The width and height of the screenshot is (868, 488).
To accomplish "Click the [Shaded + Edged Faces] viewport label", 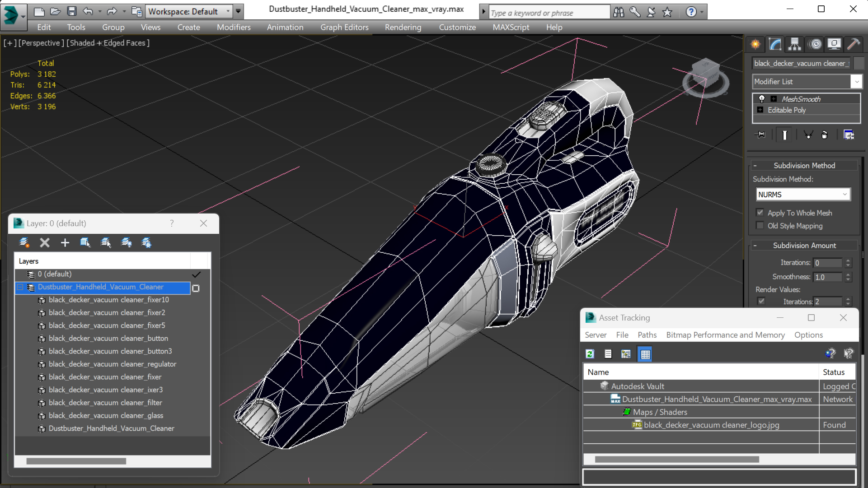I will pyautogui.click(x=108, y=43).
